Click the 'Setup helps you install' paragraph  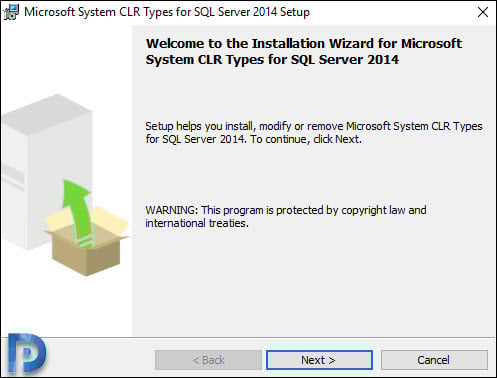[x=314, y=133]
